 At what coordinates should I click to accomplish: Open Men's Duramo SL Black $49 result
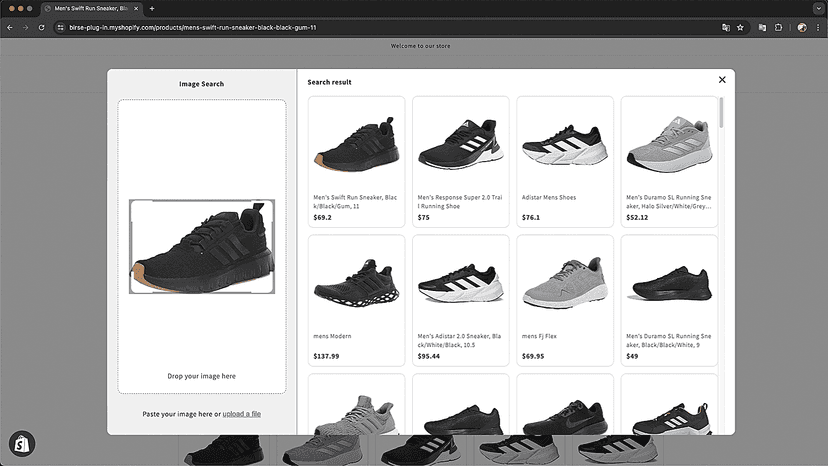(669, 301)
